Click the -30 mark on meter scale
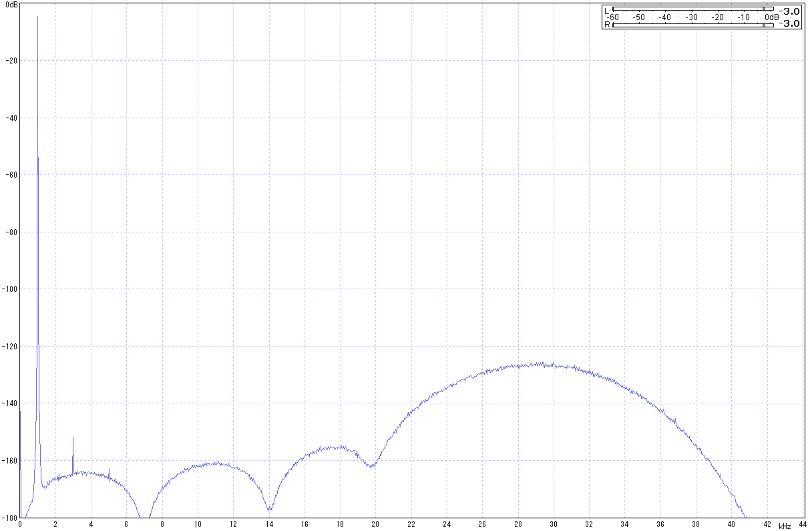The image size is (812, 531). point(692,17)
